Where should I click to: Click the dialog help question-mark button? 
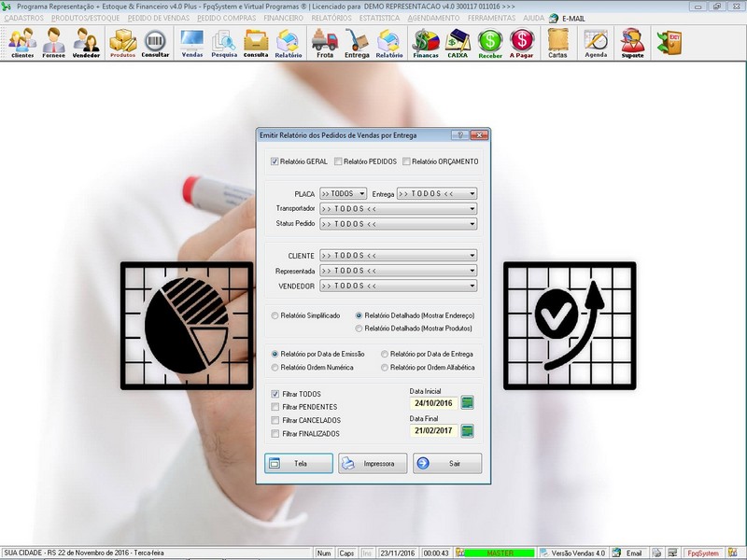click(459, 135)
